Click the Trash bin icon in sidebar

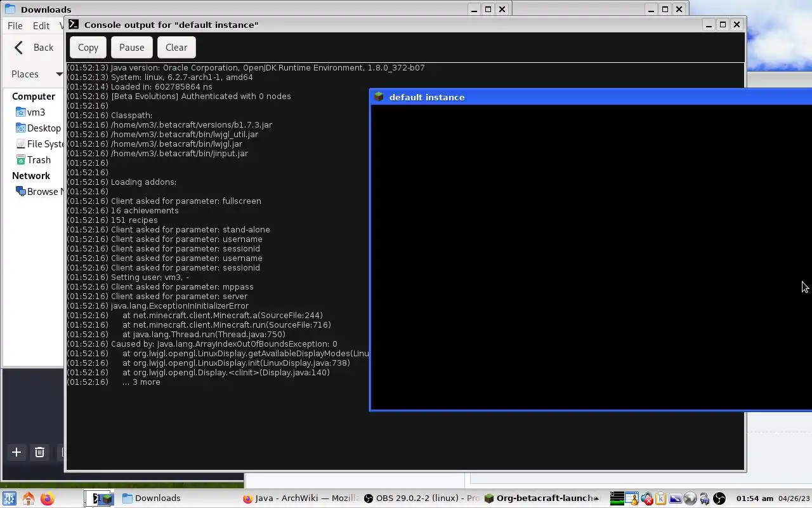pyautogui.click(x=20, y=160)
